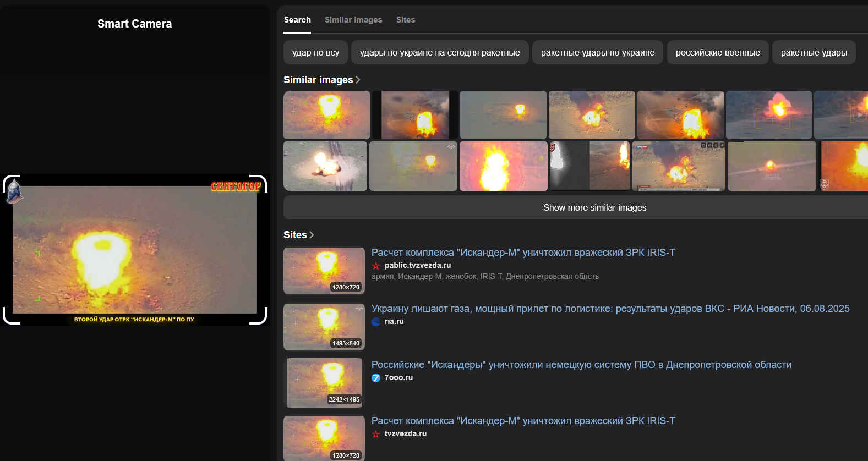
Task: Click the red star favicon beside tvzvezda.ru
Action: point(376,434)
